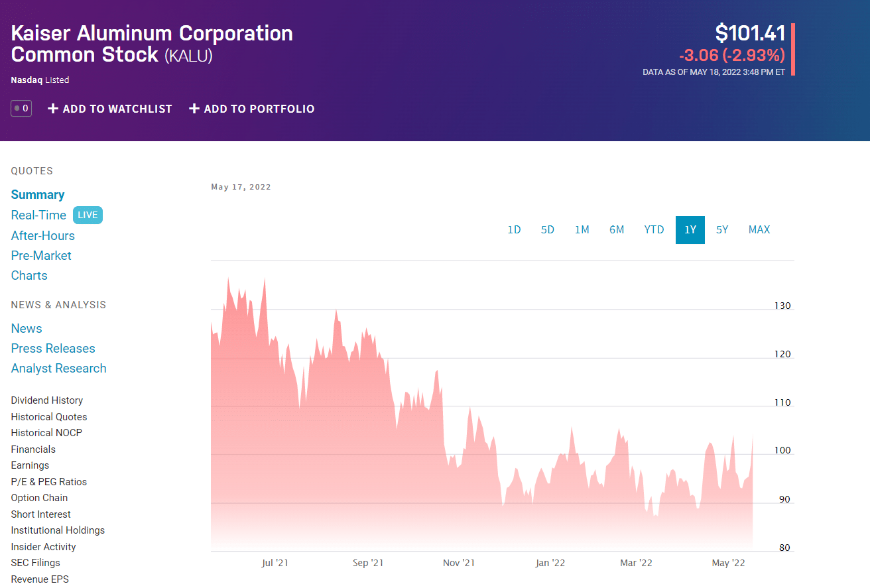Open the SEC Filings page
Screen dimensions: 870x588
click(35, 562)
